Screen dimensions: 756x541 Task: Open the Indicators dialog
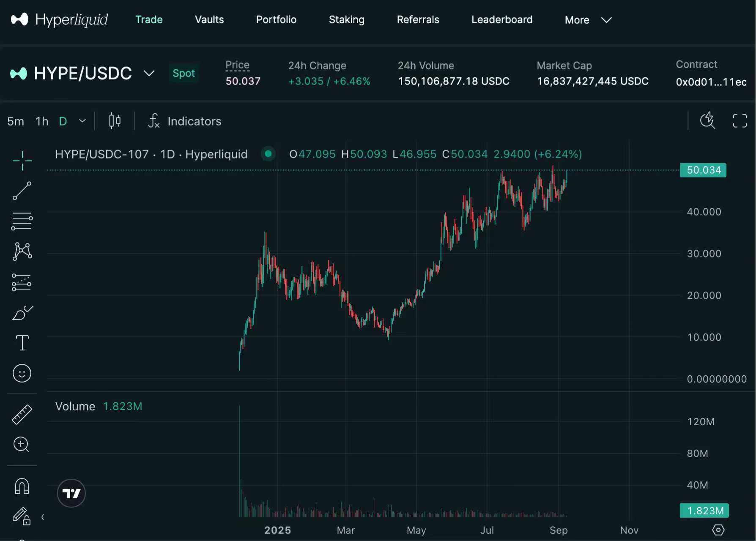tap(184, 121)
